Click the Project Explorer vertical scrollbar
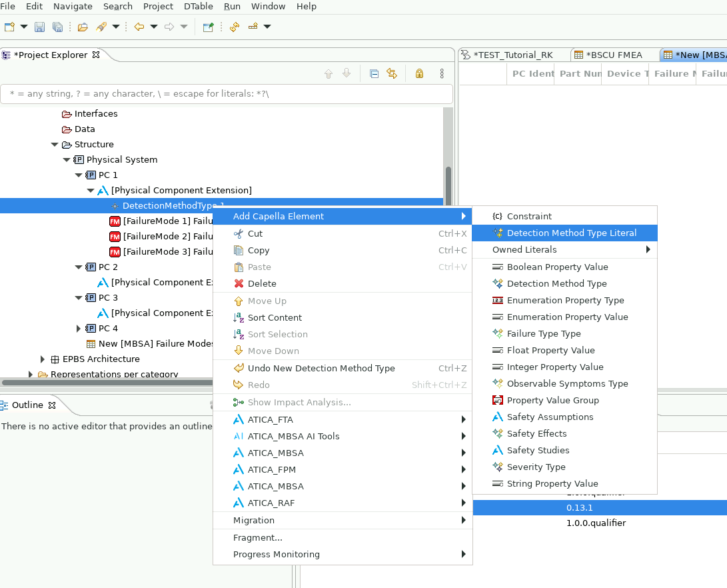Screen dimensions: 727x588 pyautogui.click(x=448, y=185)
